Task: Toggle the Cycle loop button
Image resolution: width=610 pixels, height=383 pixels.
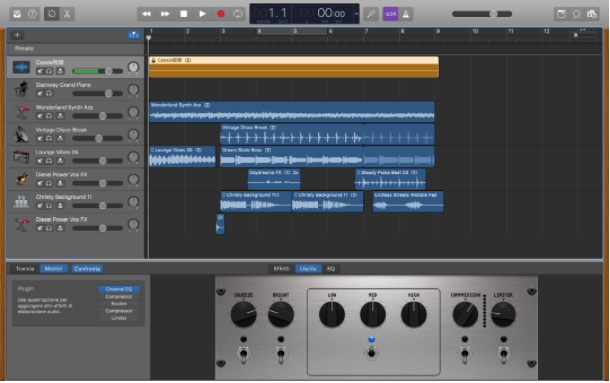Action: 238,14
